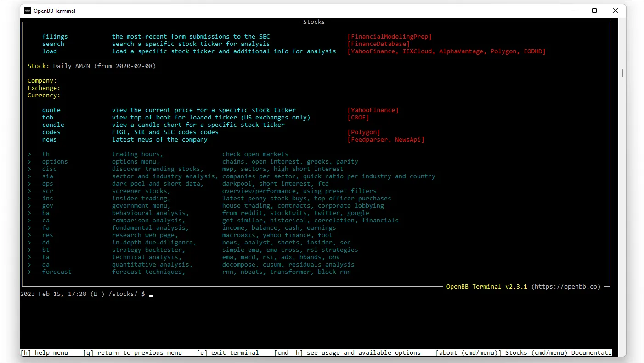Click the 'bt' strategy backtester entry
The image size is (644, 363).
(x=46, y=250)
